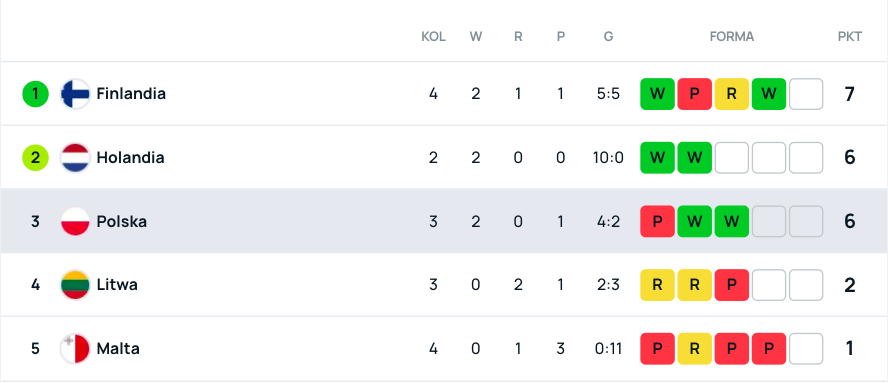The image size is (888, 383).
Task: Click the FORMA column header
Action: 732,37
